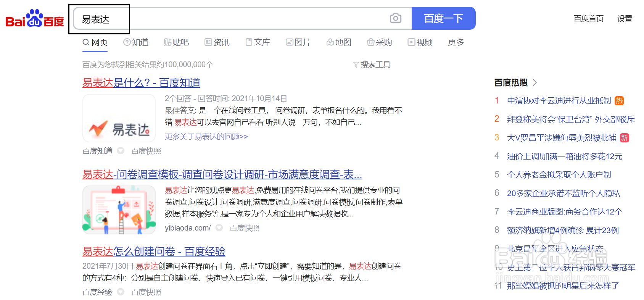Switch to the 视频 tab
The width and height of the screenshot is (644, 300).
click(x=420, y=42)
